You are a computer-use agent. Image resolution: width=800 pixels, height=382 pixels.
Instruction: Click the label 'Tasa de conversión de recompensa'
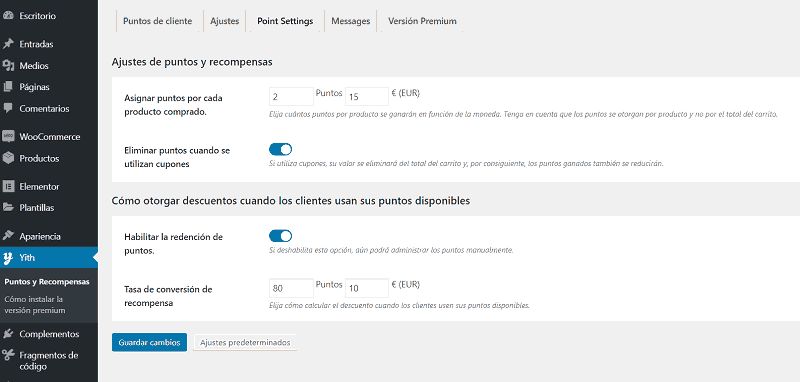[x=168, y=296]
